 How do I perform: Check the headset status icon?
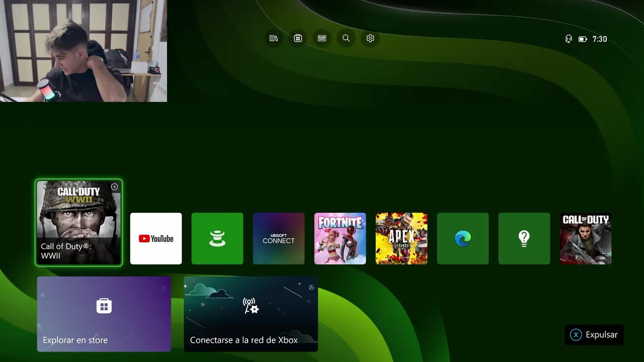click(x=569, y=39)
